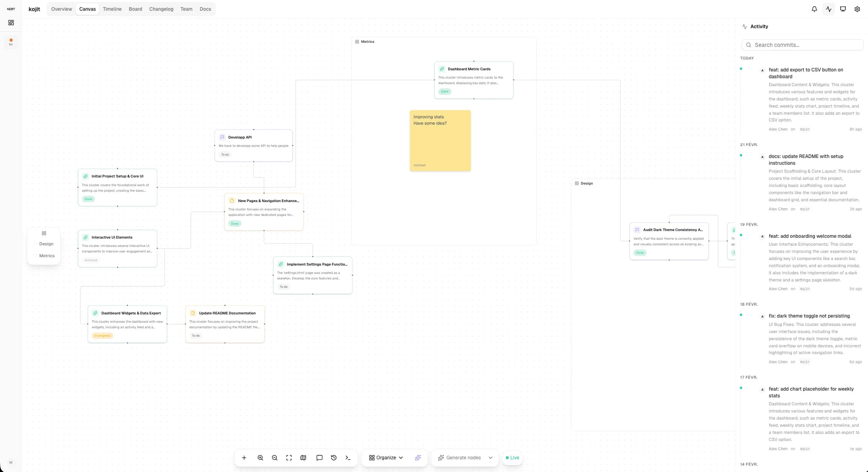Select the comment tool in the bottom toolbar
The image size is (868, 472).
coord(319,457)
